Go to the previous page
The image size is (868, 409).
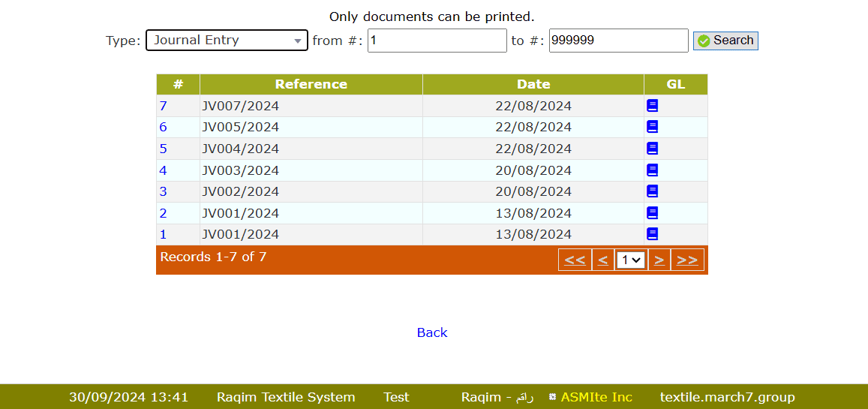click(602, 260)
